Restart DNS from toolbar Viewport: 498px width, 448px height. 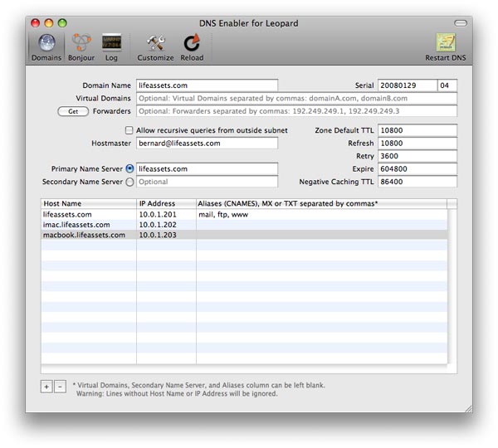pyautogui.click(x=447, y=46)
